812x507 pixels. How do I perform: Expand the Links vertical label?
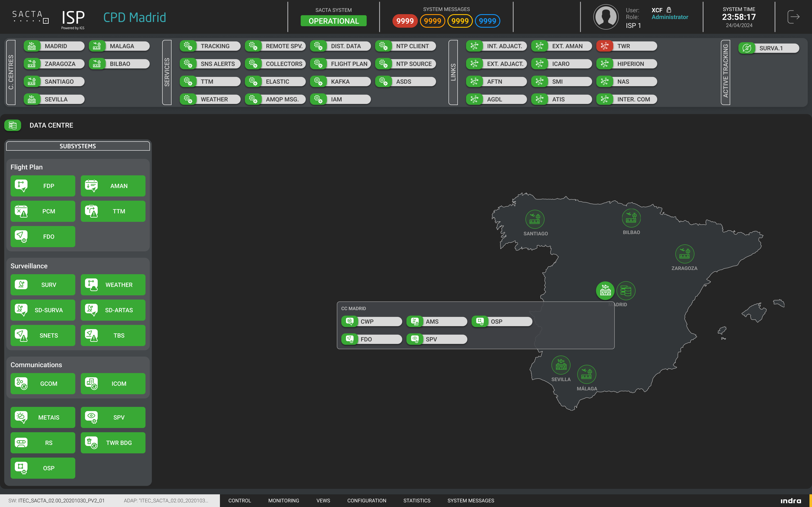pyautogui.click(x=453, y=72)
